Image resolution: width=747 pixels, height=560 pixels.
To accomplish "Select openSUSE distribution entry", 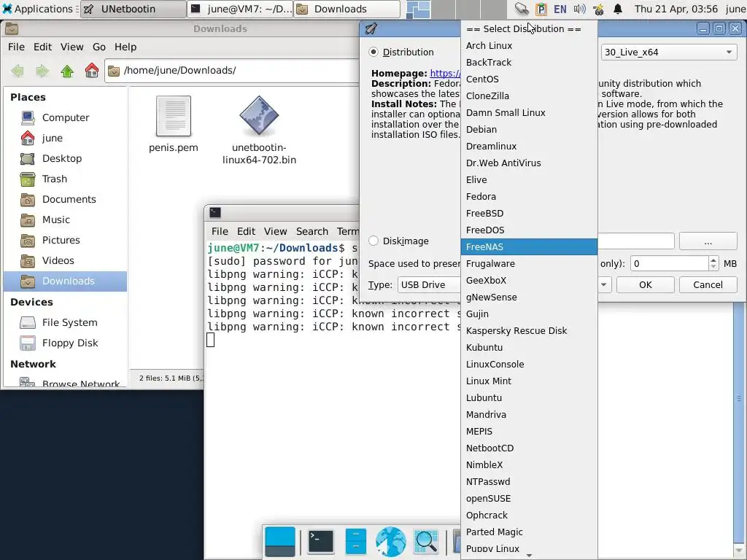I will point(529,499).
